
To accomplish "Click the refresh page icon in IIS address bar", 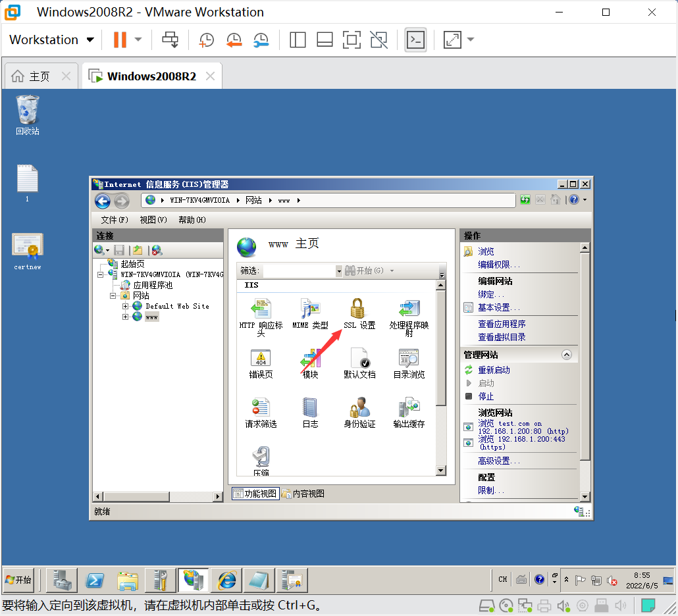I will pyautogui.click(x=525, y=199).
